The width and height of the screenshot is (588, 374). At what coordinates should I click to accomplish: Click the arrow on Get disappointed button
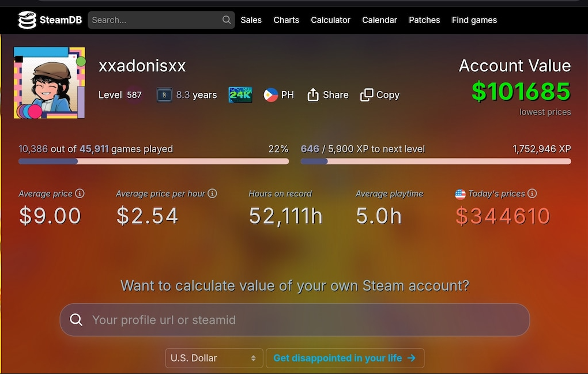(412, 358)
